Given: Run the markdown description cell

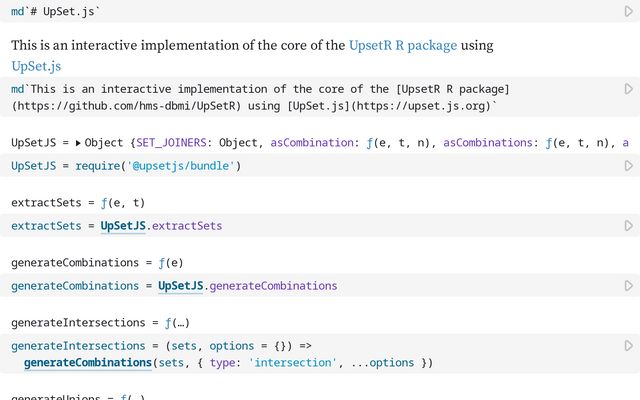Looking at the screenshot, I should [x=628, y=89].
